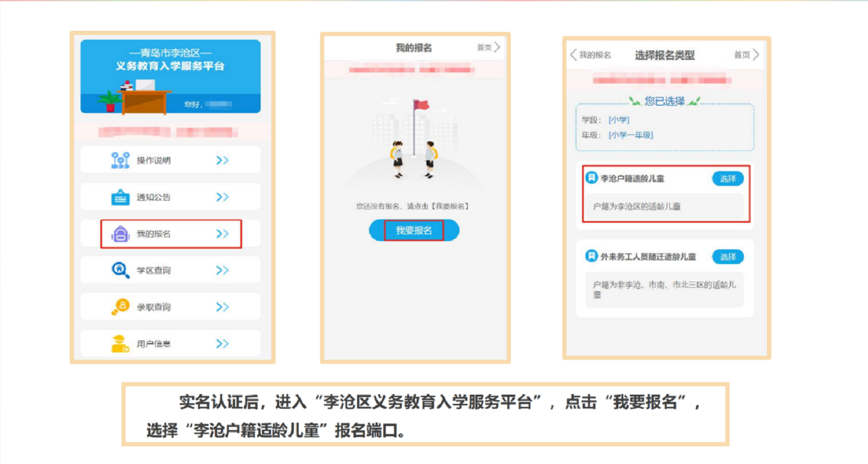Expand 学区查询 via its double-chevron arrow
Viewport: 868px width, 464px height.
pyautogui.click(x=222, y=270)
